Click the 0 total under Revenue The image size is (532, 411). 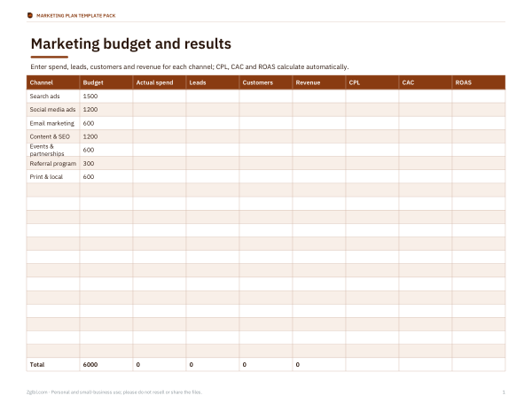coord(298,365)
